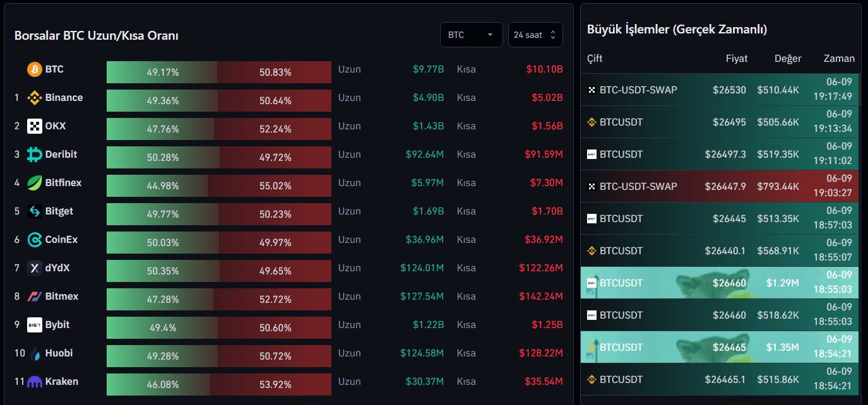
Task: Click the Binance exchange logo
Action: [35, 98]
